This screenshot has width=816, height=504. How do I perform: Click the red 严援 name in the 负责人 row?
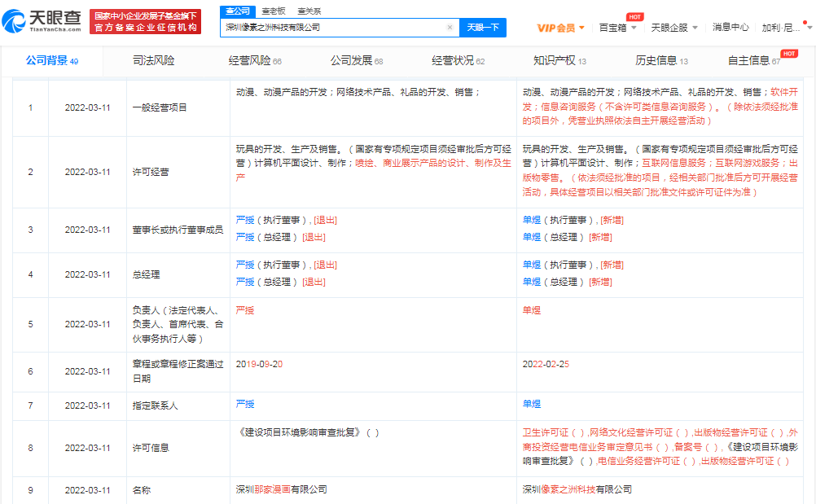click(244, 310)
